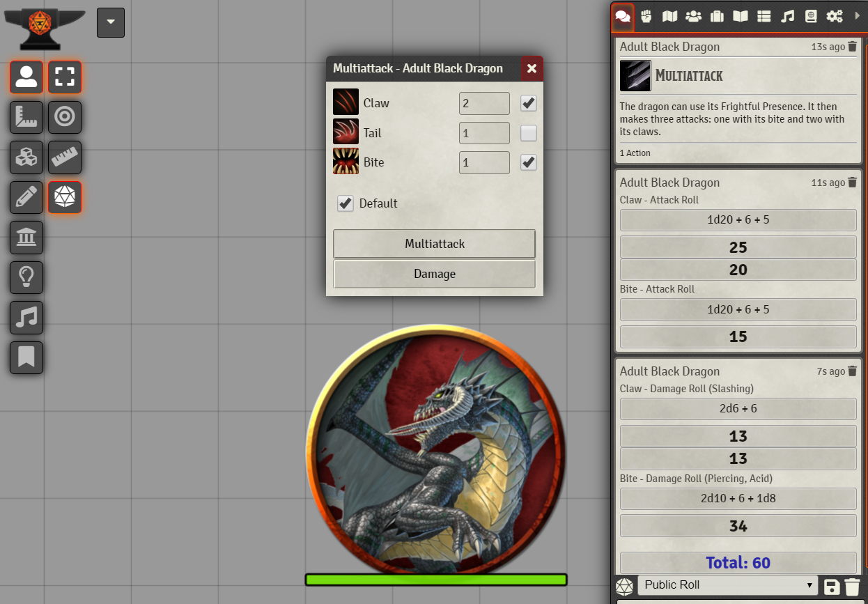Click the Bite attack result 15

(x=738, y=336)
